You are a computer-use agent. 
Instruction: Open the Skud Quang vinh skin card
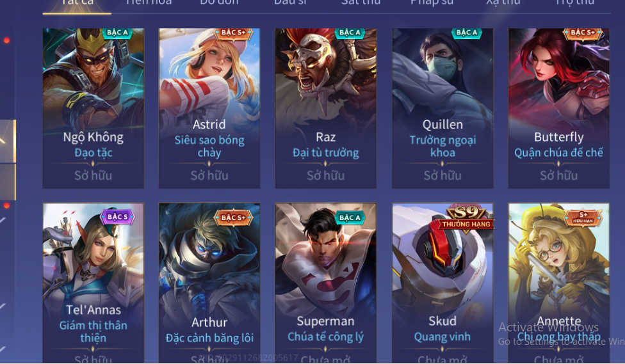(442, 283)
